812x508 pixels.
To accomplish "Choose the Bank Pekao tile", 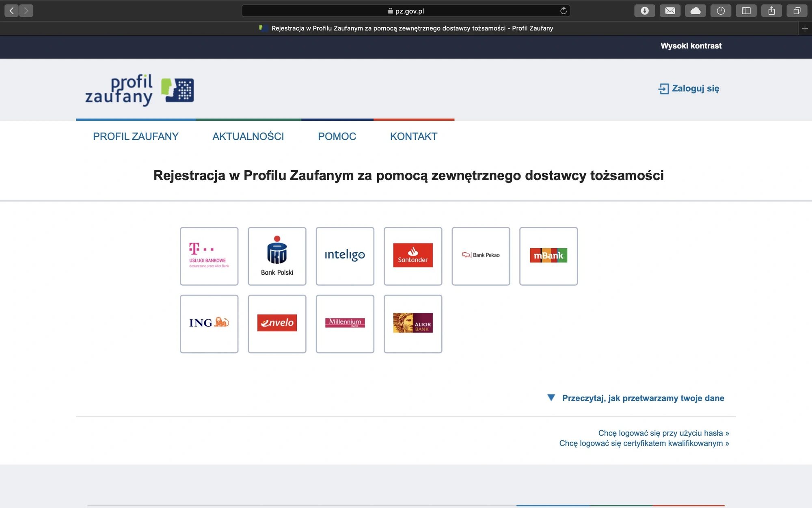I will (x=481, y=256).
